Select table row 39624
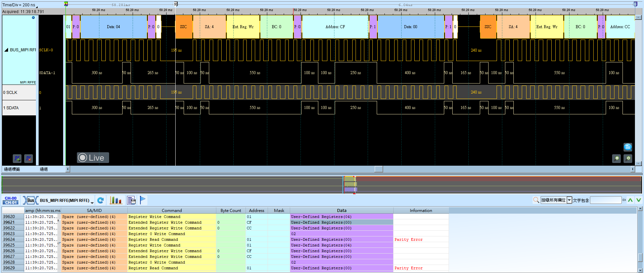 point(225,239)
